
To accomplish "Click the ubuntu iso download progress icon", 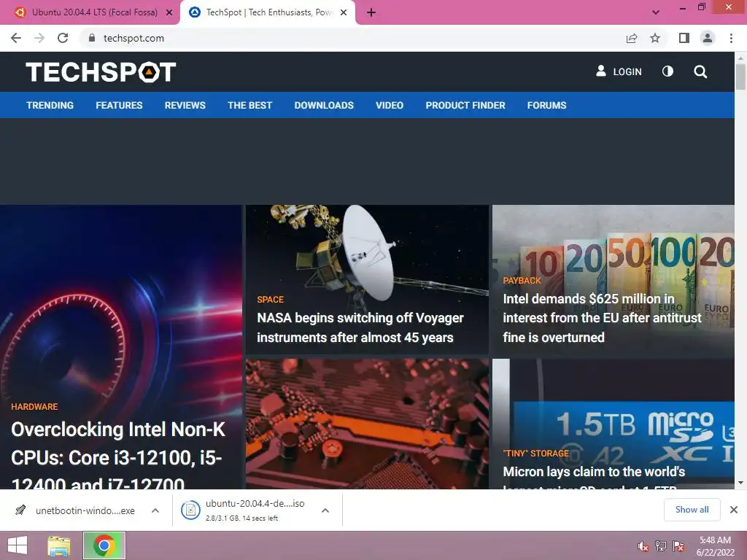I will pyautogui.click(x=190, y=510).
